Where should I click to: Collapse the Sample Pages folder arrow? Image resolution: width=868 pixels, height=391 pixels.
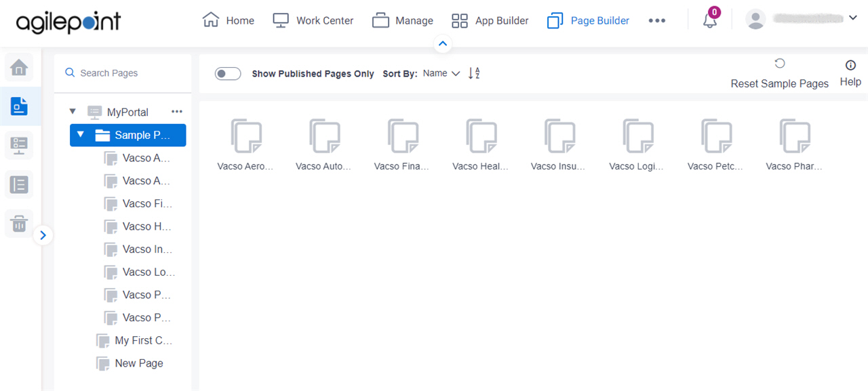pyautogui.click(x=81, y=134)
